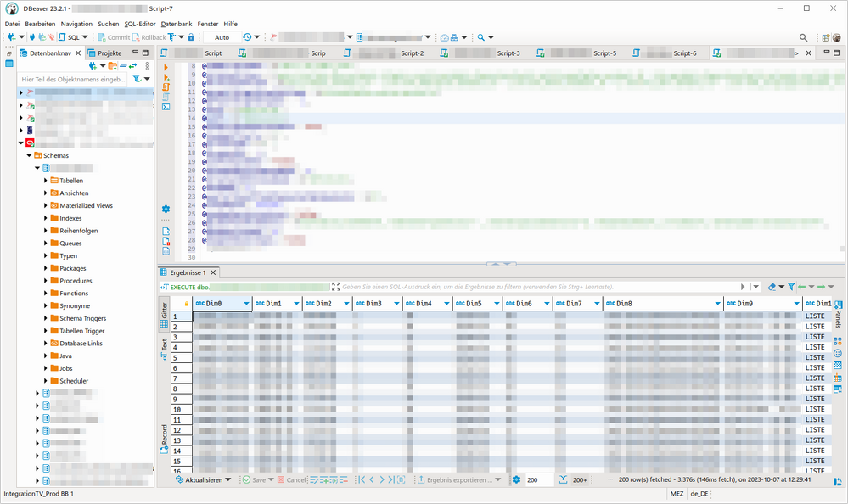Open the database dashboard gauge icon
This screenshot has height=504, width=848.
point(445,37)
